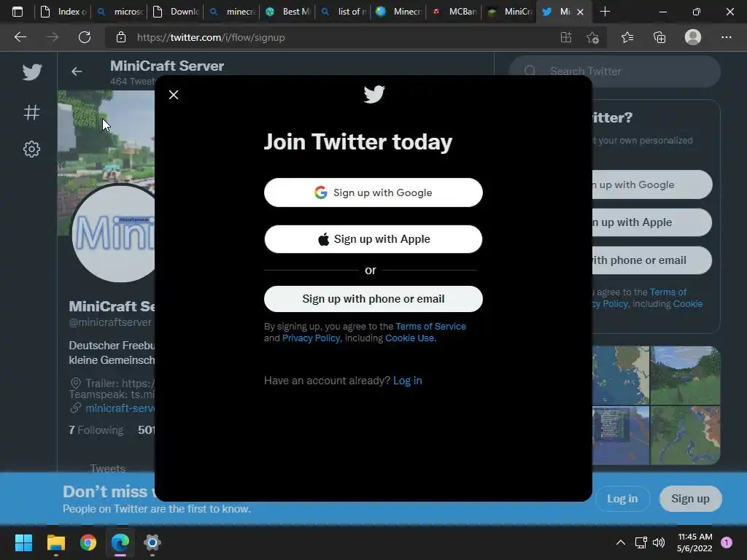Click Sign up on the bottom banner
The image size is (747, 560).
click(690, 499)
